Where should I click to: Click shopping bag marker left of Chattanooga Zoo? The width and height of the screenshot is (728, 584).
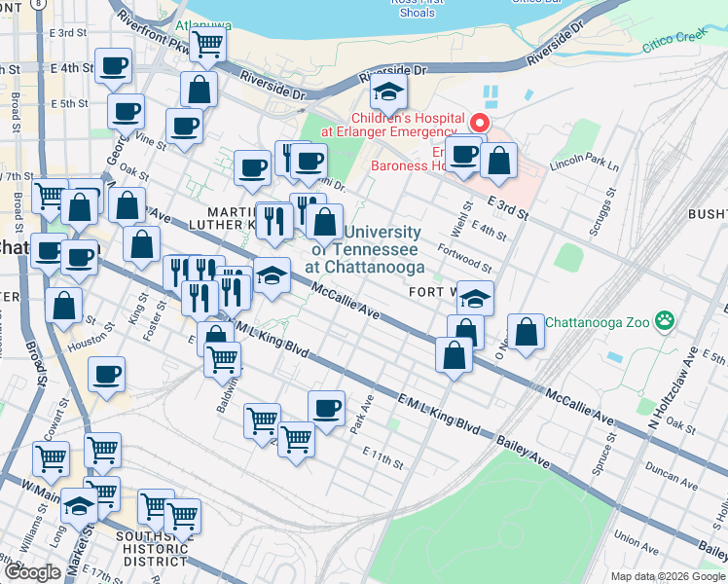click(526, 332)
